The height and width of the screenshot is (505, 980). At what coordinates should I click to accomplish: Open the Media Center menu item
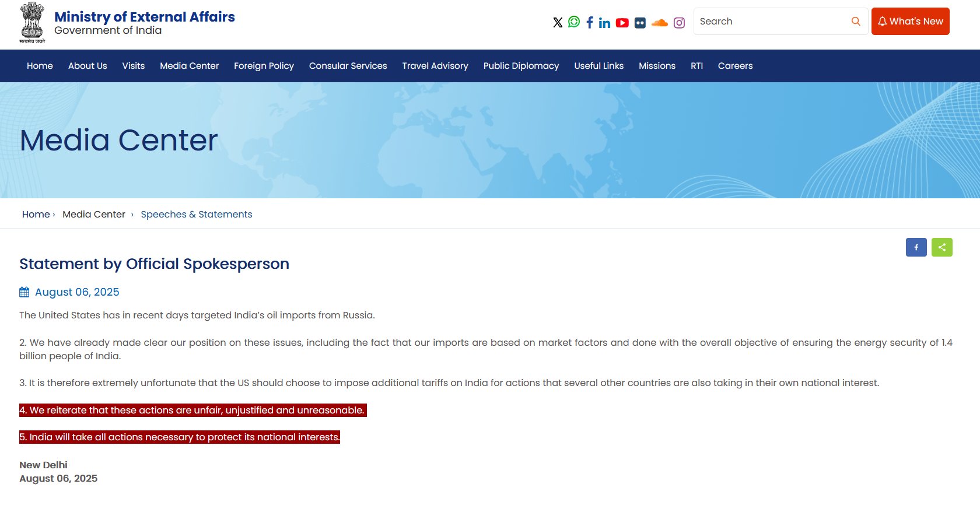tap(190, 66)
